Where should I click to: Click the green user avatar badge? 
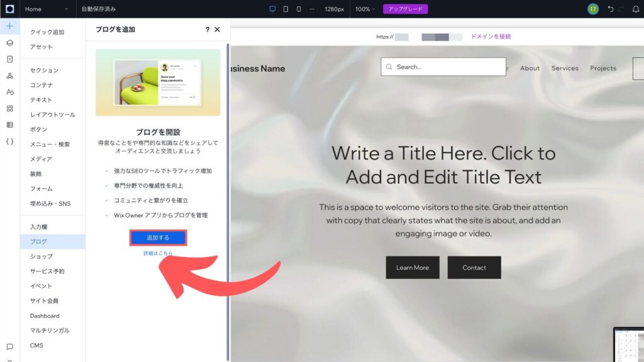point(592,9)
